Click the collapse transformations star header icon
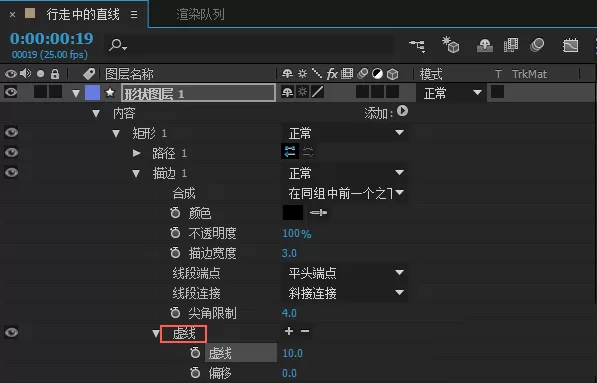The height and width of the screenshot is (383, 597). click(302, 73)
